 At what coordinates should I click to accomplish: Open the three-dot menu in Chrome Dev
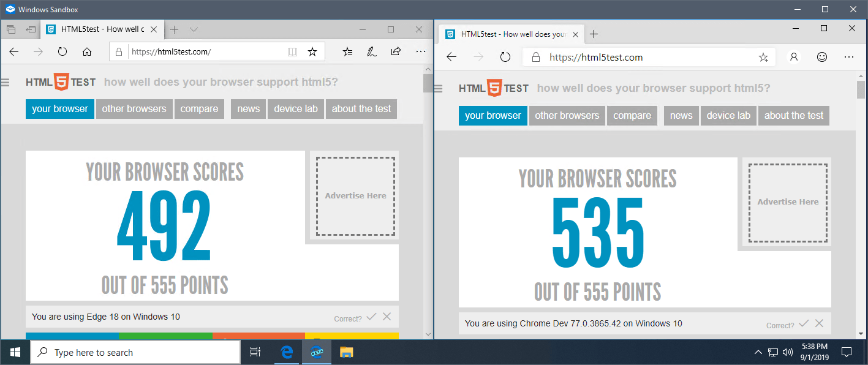(x=849, y=57)
